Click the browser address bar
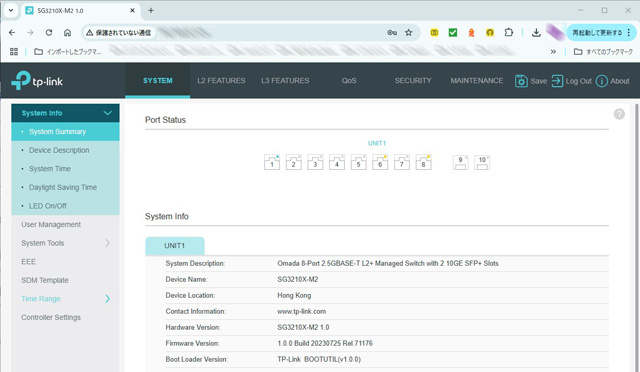The width and height of the screenshot is (640, 372). pyautogui.click(x=251, y=33)
